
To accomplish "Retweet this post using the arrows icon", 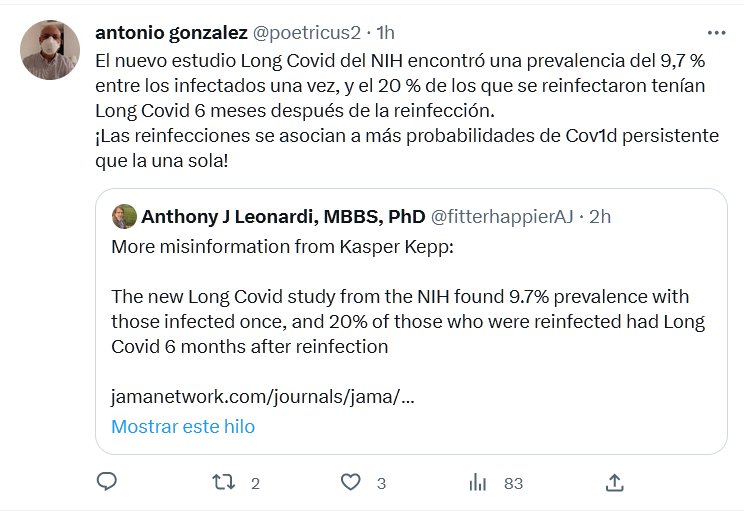I will coord(224,483).
